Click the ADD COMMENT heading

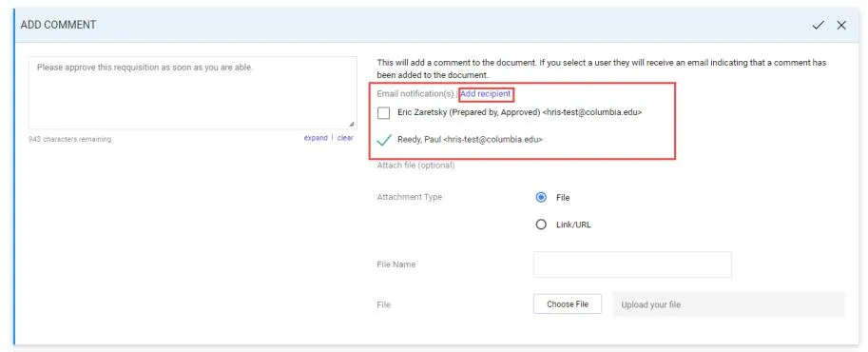[58, 25]
